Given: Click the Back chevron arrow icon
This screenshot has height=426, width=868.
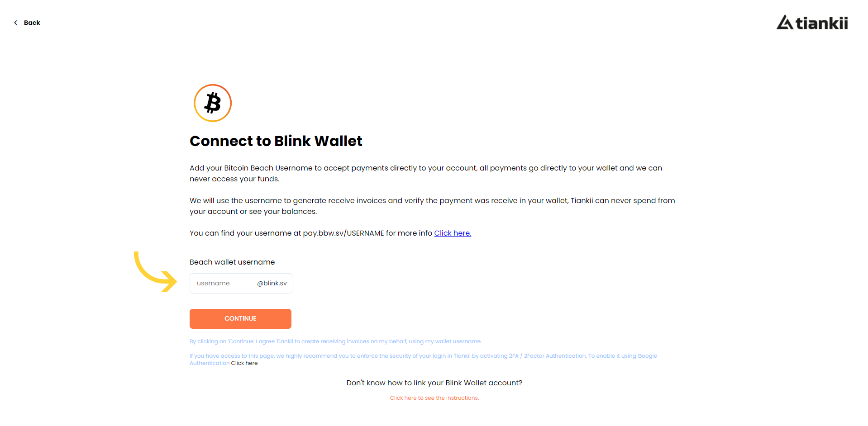Looking at the screenshot, I should tap(16, 23).
